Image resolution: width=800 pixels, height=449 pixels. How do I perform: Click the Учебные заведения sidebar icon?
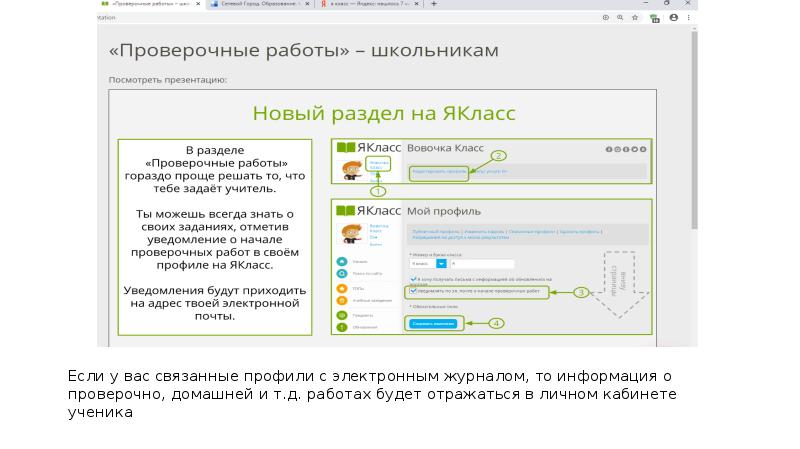[342, 301]
